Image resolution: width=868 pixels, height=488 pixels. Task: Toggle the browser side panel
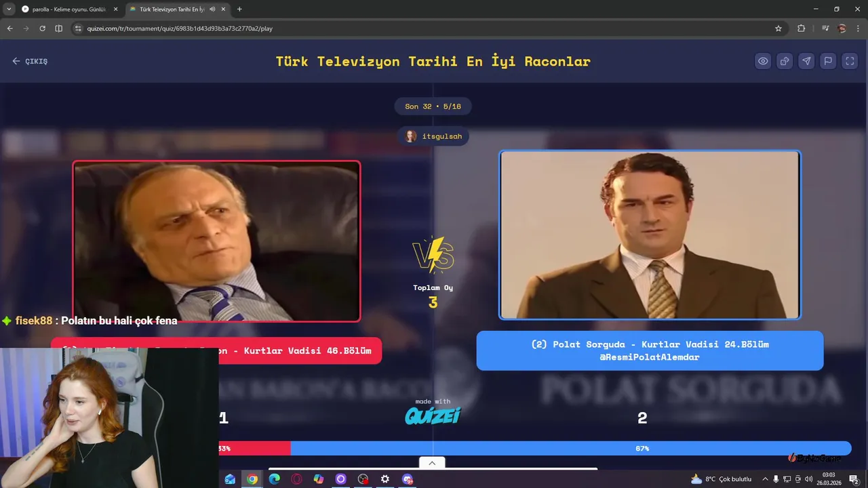pos(58,28)
